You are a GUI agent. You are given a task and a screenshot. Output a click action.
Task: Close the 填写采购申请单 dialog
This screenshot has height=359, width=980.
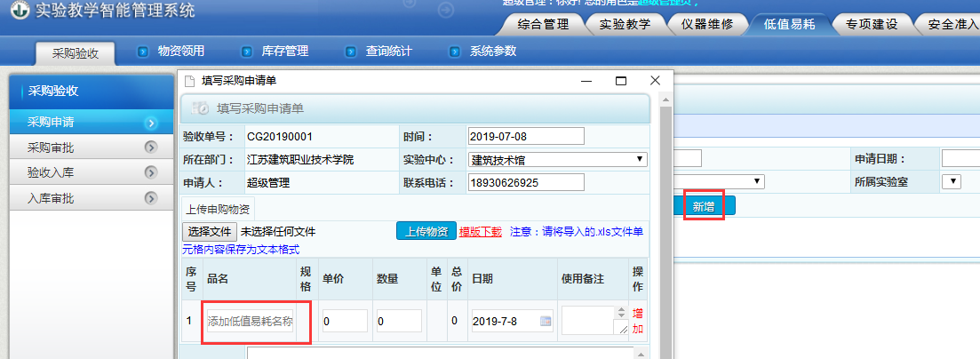[655, 81]
